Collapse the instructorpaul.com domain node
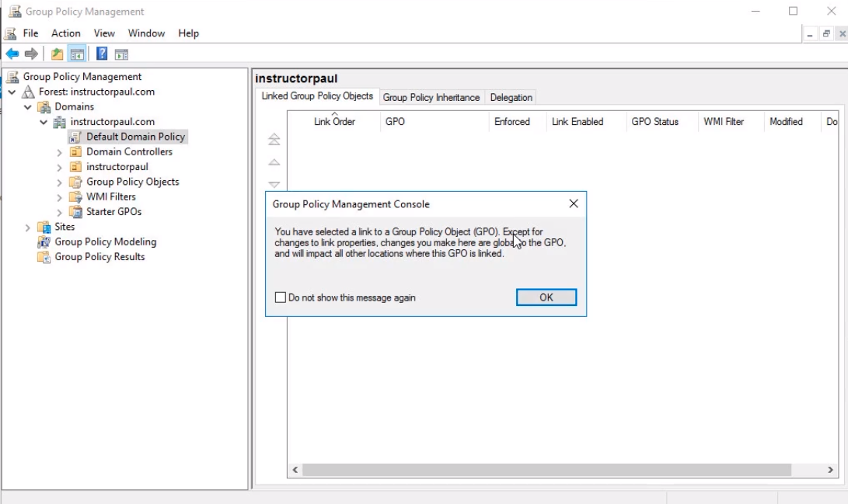Screen dimensions: 848x504 [x=44, y=123]
